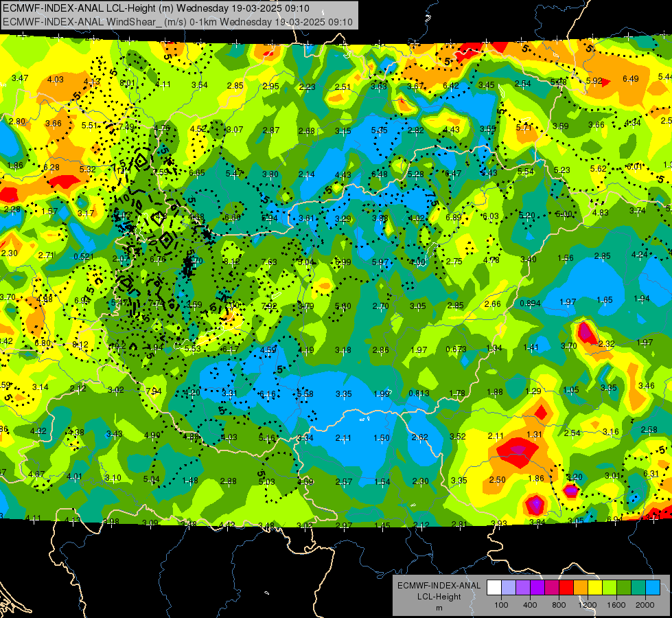Click the yellow legend swatch

click(x=595, y=588)
